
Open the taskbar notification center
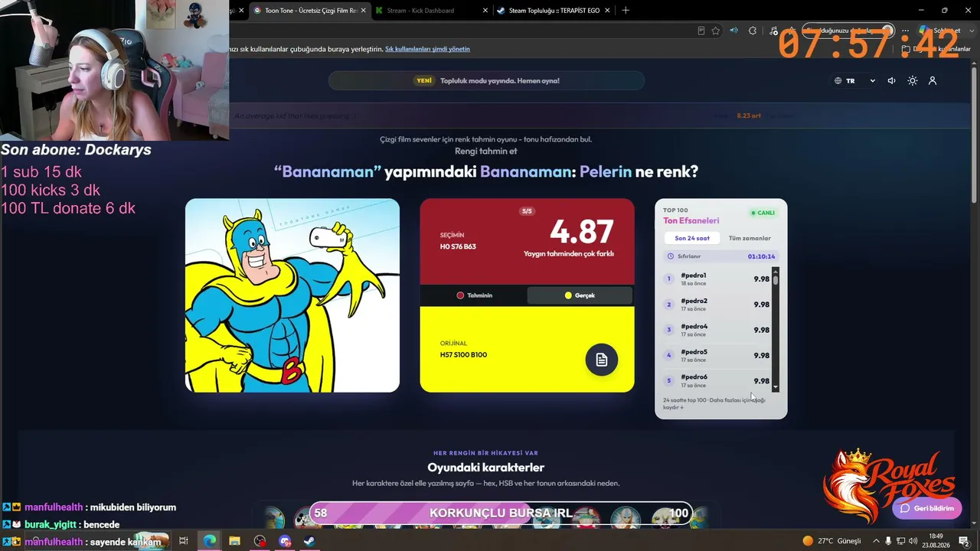coord(965,540)
